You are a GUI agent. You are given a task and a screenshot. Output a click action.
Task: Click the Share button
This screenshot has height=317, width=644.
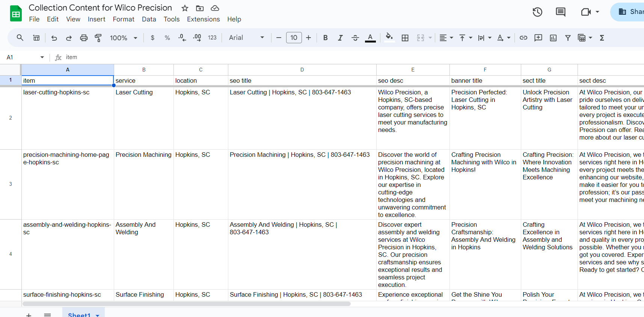(x=628, y=12)
